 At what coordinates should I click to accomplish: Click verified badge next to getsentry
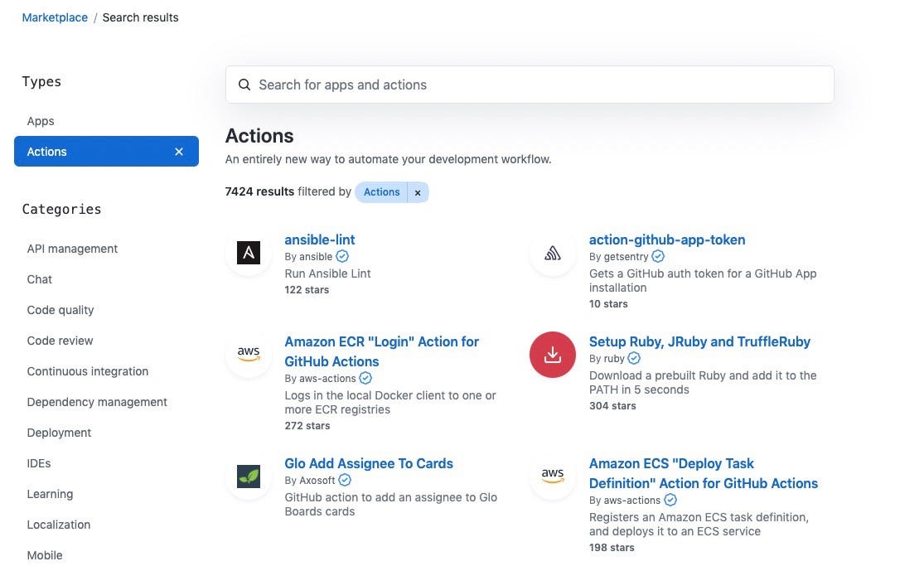click(658, 256)
